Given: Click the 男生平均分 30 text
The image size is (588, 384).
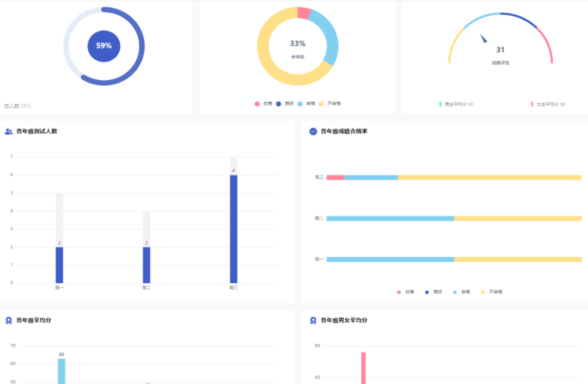Looking at the screenshot, I should pos(458,104).
